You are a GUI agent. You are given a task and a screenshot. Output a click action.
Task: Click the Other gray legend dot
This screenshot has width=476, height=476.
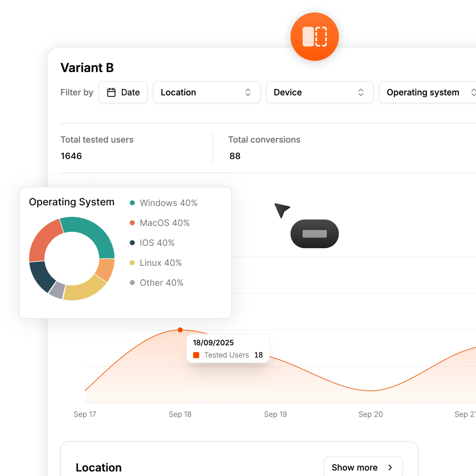point(132,283)
